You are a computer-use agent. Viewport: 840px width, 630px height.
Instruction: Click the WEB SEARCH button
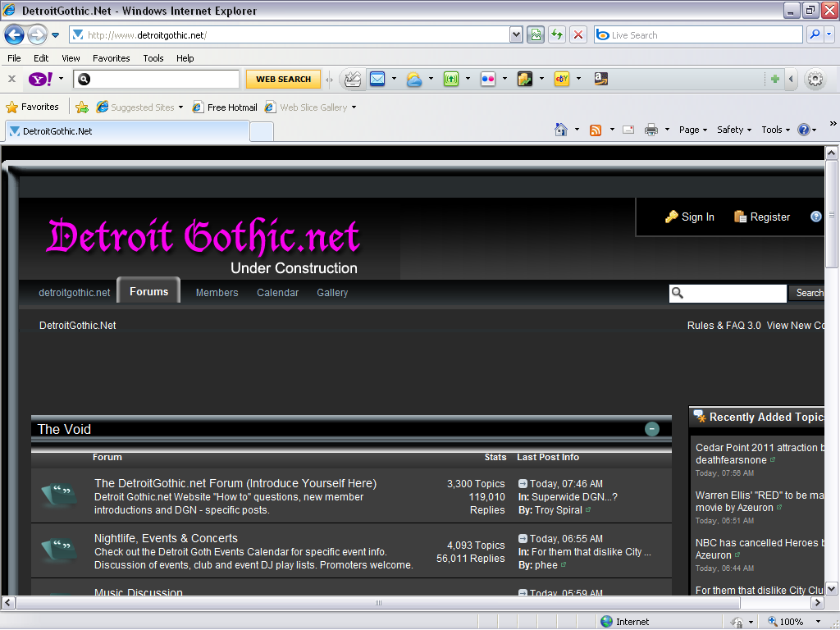283,80
